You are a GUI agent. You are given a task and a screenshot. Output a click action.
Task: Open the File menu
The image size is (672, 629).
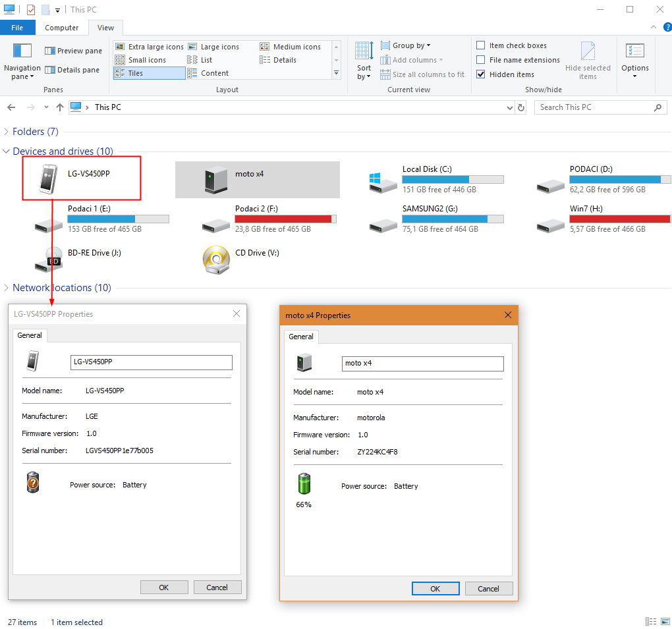coord(18,28)
